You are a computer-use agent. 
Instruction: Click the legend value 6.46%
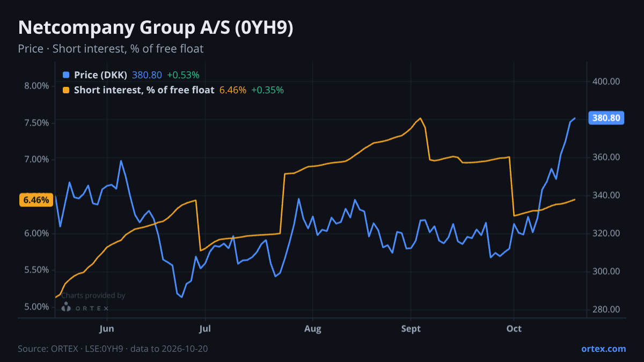233,90
